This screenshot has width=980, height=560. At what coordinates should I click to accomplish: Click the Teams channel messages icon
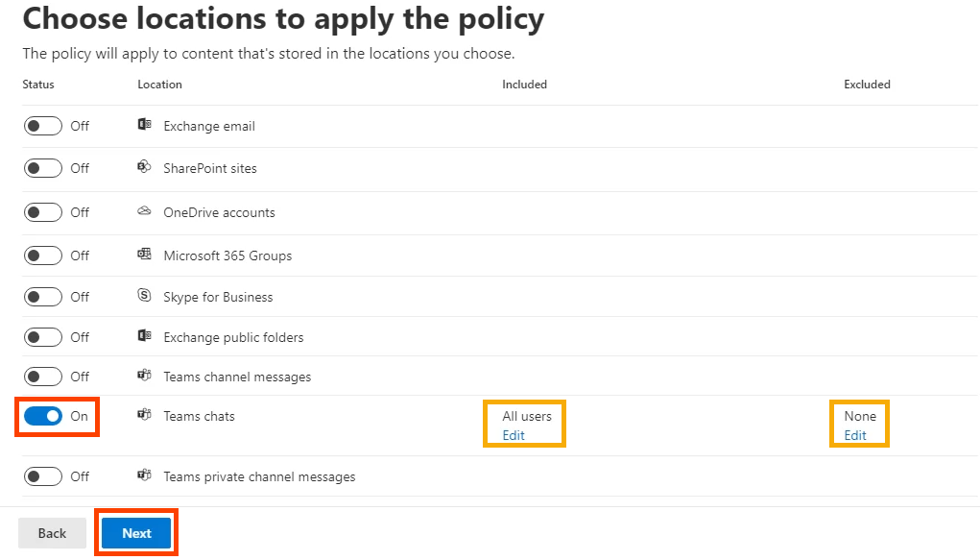144,376
